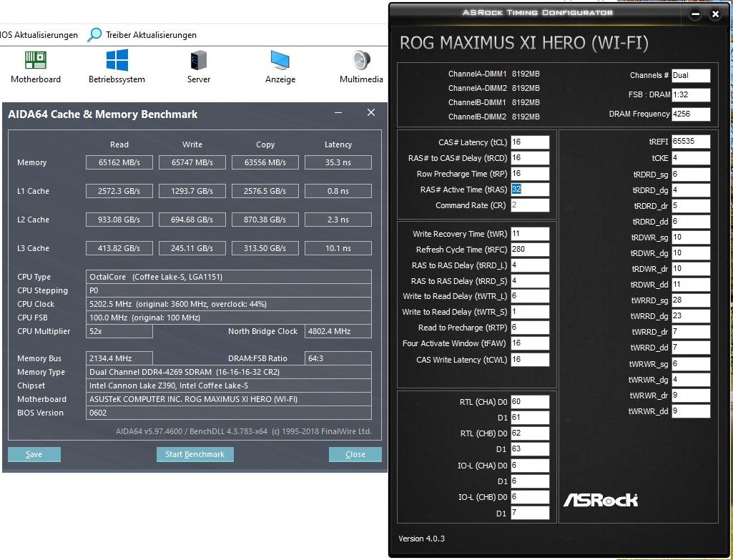The width and height of the screenshot is (733, 560).
Task: Select the CAS Write Latency (tCWL) field
Action: click(530, 360)
